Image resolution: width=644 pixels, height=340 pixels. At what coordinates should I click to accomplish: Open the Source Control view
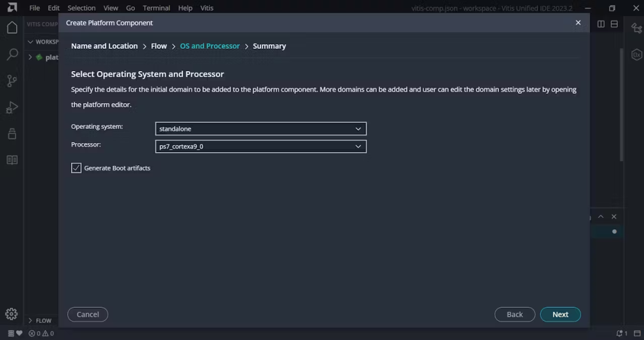[13, 81]
